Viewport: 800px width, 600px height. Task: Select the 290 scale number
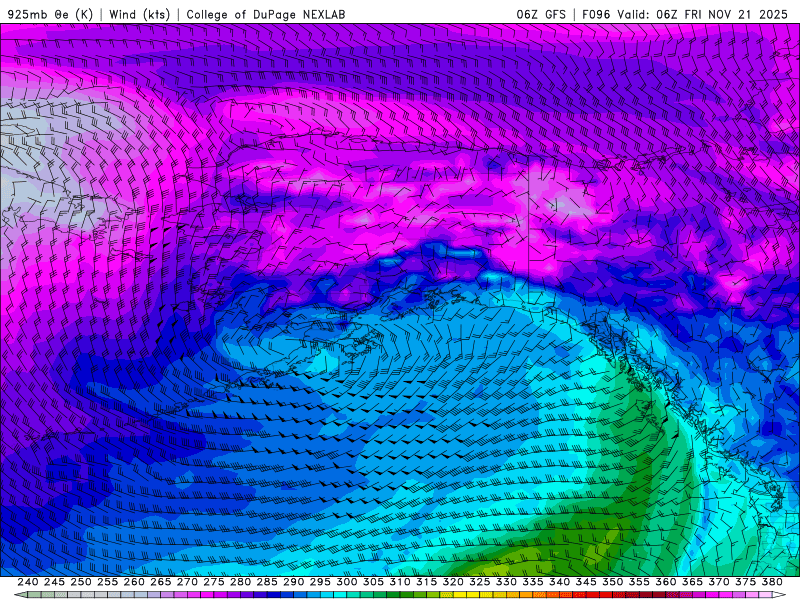pos(293,582)
